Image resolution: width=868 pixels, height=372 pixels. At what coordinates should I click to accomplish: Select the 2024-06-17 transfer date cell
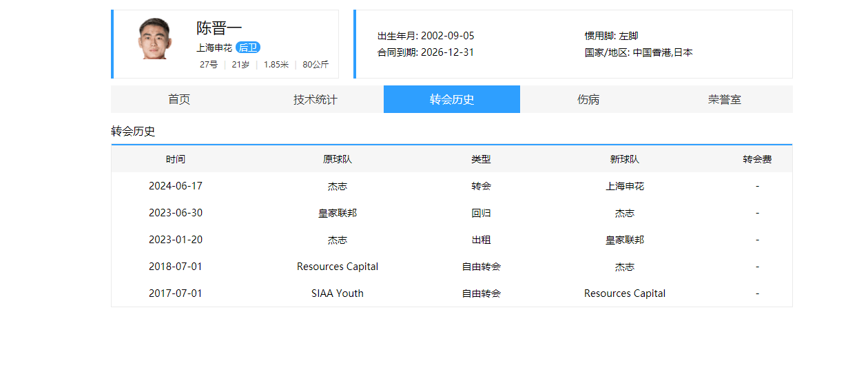pyautogui.click(x=176, y=186)
